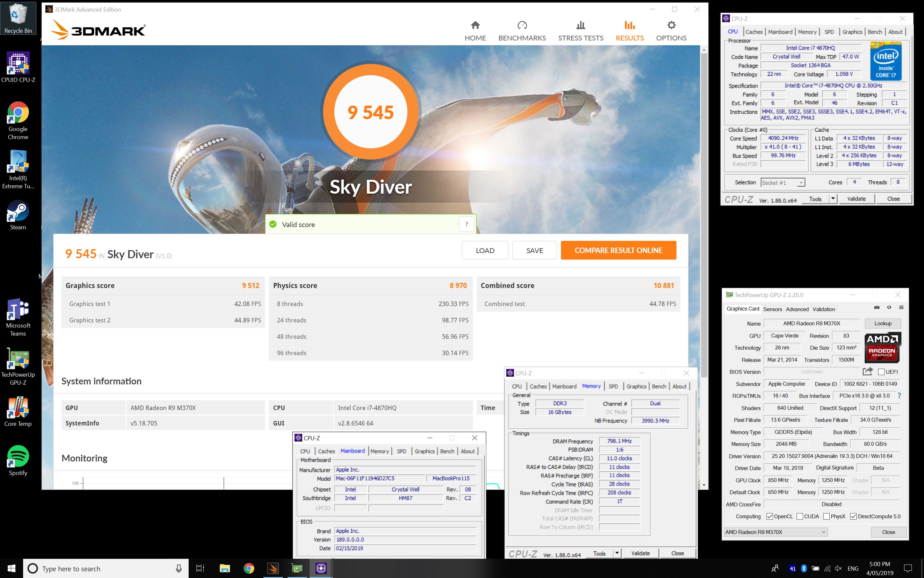The width and height of the screenshot is (924, 578).
Task: Click the Name field showing AMD Radeon R9 M370X
Action: [811, 323]
